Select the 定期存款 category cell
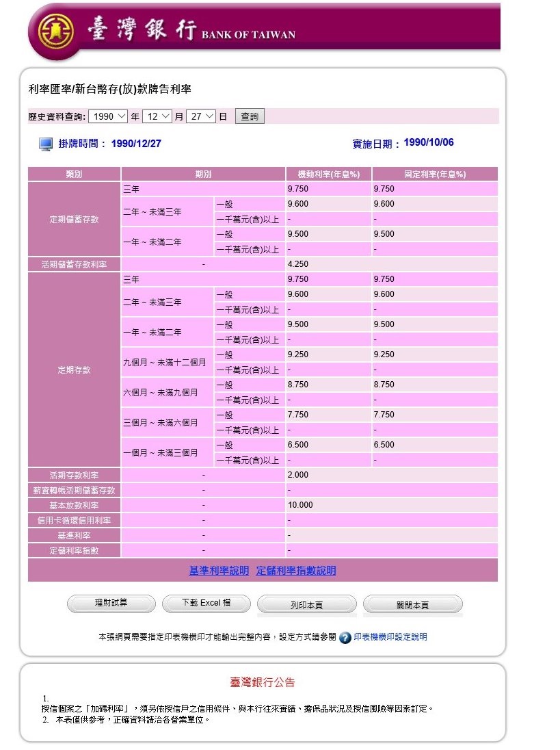 coord(74,370)
